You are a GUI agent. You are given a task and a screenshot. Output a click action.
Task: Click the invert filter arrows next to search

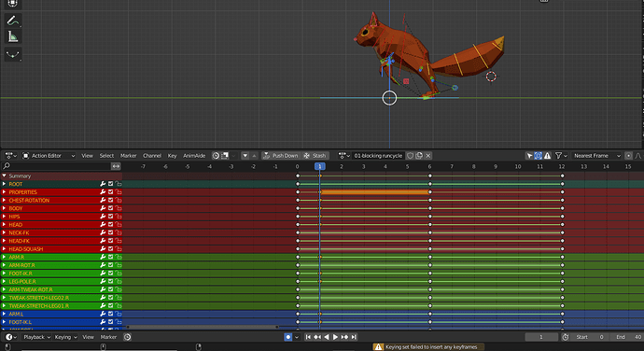tap(116, 166)
